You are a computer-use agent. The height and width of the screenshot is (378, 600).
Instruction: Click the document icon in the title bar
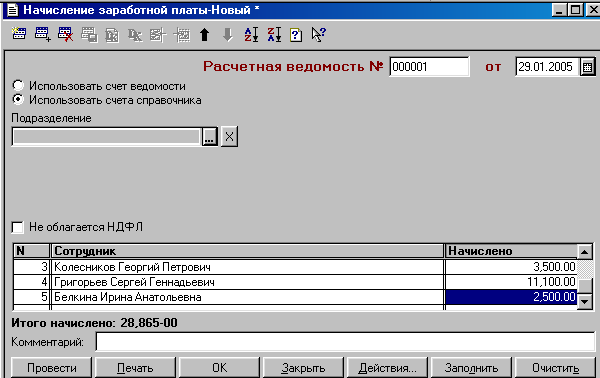click(x=13, y=10)
